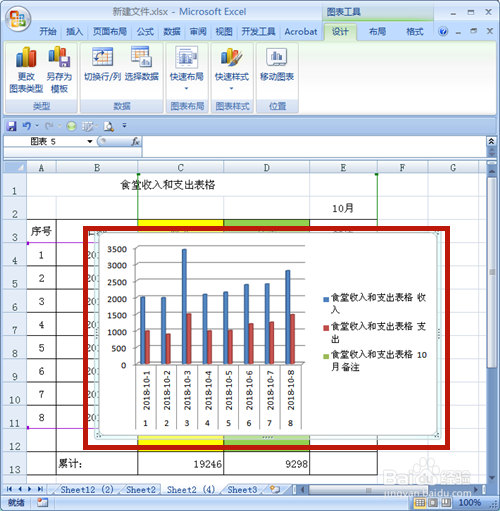Click Save As Template icon
This screenshot has width=500, height=511.
coord(59,57)
